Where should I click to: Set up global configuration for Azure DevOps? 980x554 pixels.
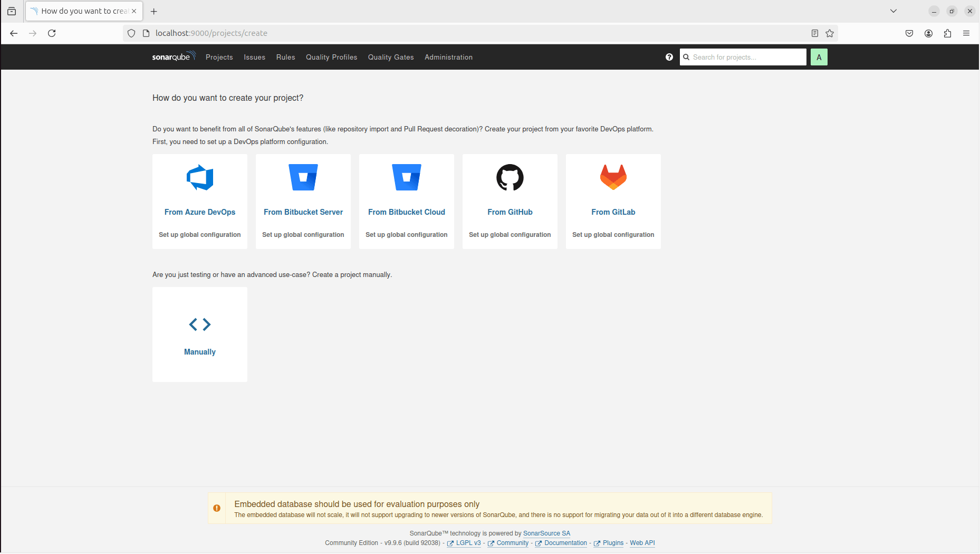[x=200, y=235]
